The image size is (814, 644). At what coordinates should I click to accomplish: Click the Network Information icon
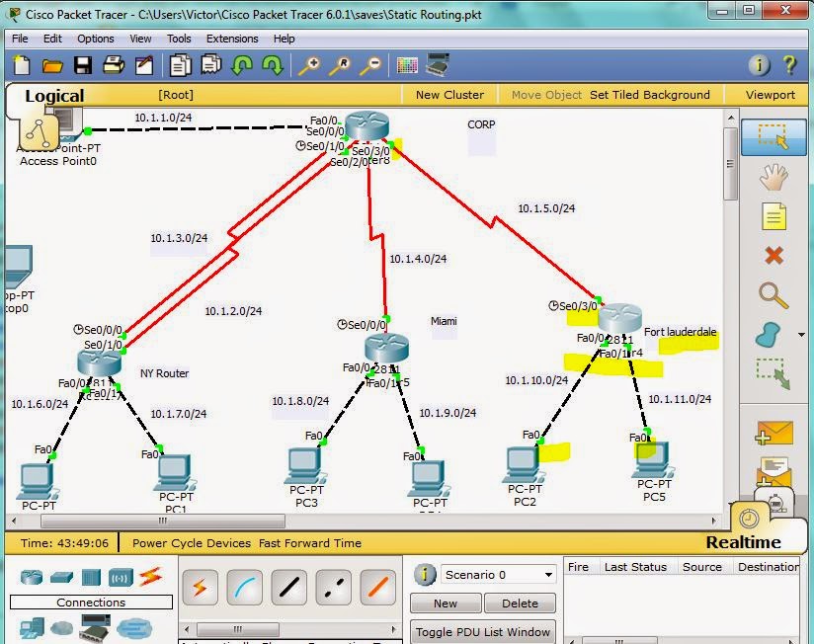(760, 65)
